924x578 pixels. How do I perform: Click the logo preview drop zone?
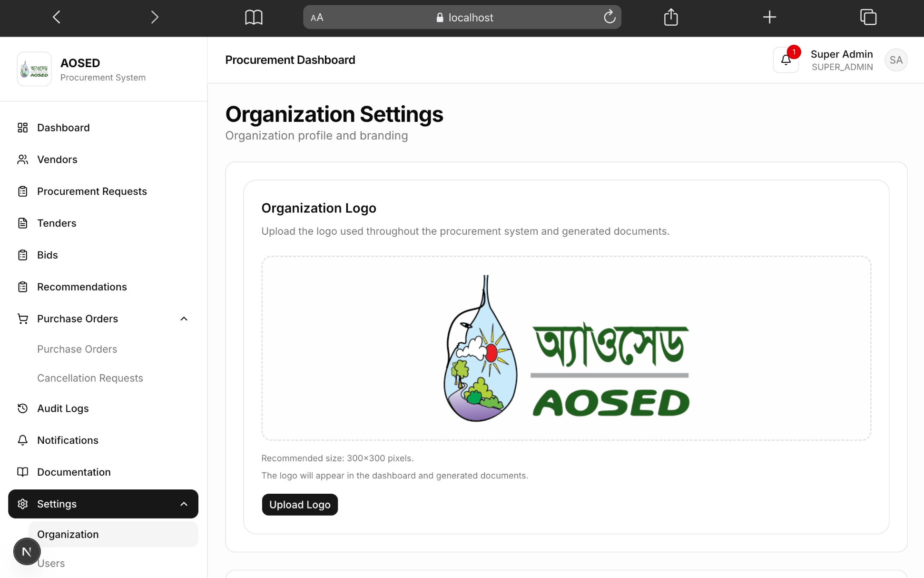pos(566,348)
